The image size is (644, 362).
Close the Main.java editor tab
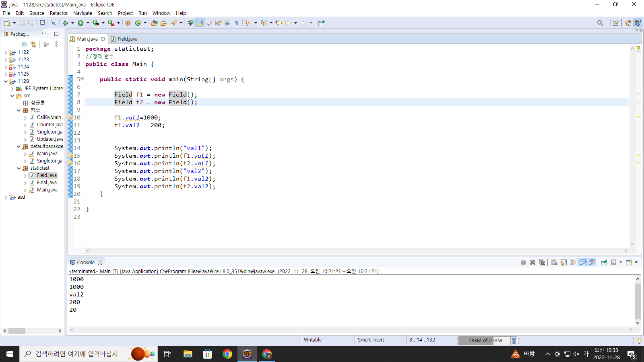click(103, 39)
